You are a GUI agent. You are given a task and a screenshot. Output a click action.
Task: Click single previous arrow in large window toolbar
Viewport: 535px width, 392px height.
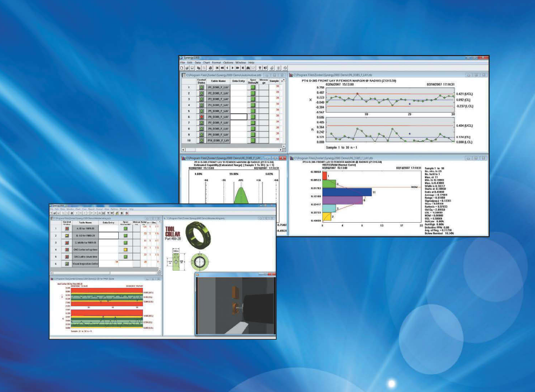click(227, 68)
